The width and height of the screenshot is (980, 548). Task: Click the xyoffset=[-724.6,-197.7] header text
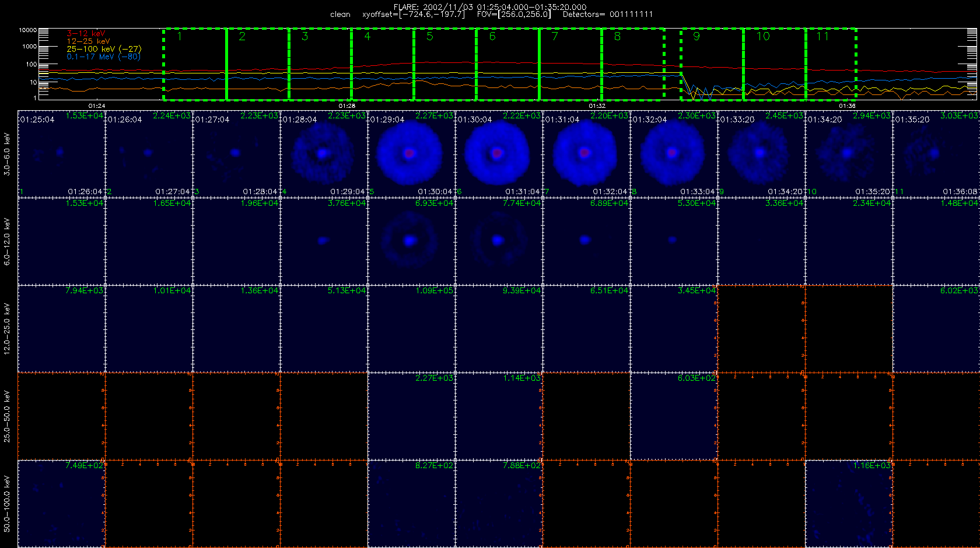point(414,15)
